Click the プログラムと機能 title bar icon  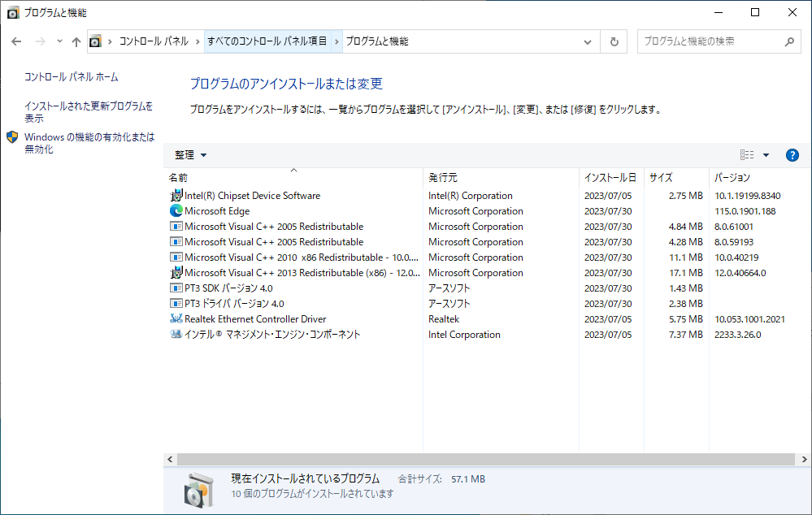pos(13,13)
